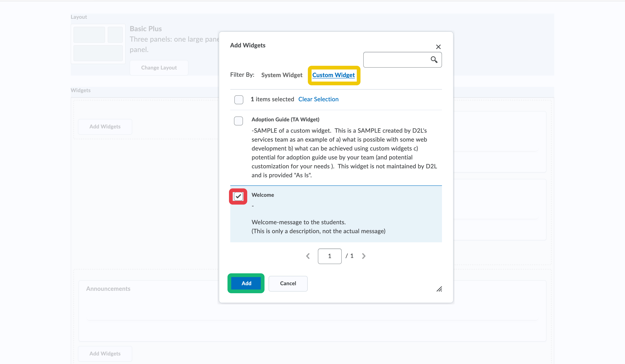Click Add Widgets below Announcements
Viewport: 625px width, 364px height.
[105, 354]
